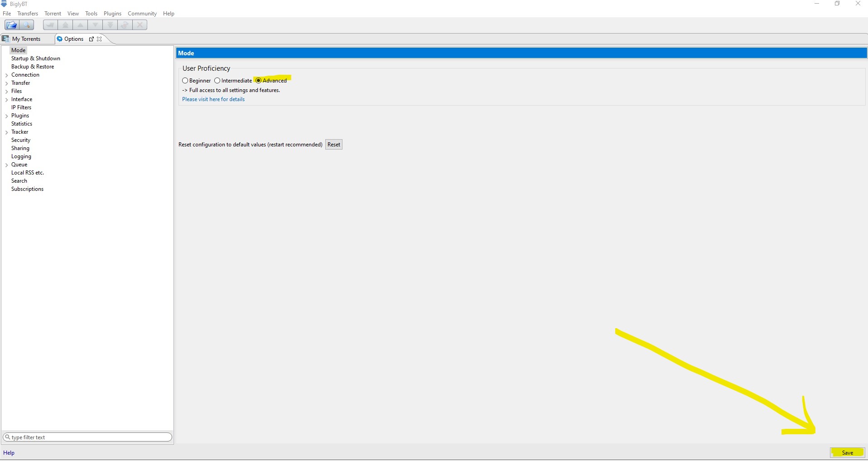Click the move up single arrow icon
This screenshot has height=461, width=868.
pos(80,25)
